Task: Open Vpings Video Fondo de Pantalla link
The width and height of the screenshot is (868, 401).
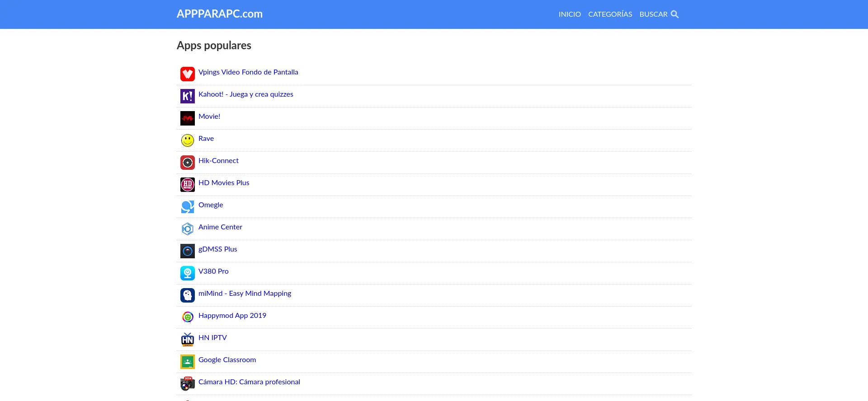Action: click(x=248, y=72)
